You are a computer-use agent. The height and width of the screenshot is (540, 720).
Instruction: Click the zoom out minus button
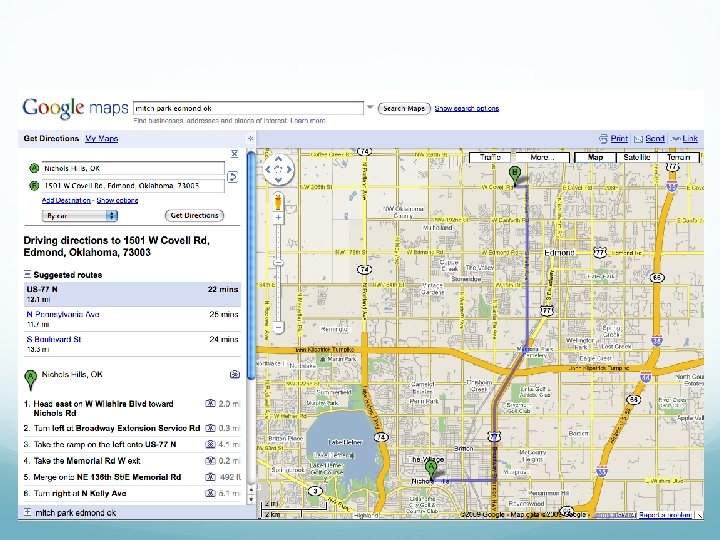279,327
